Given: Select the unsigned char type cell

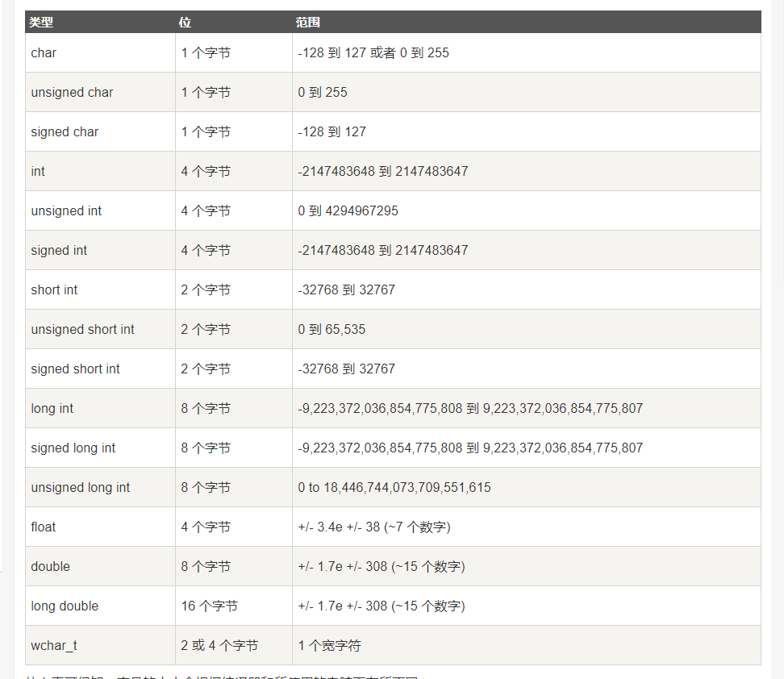Looking at the screenshot, I should tap(72, 92).
